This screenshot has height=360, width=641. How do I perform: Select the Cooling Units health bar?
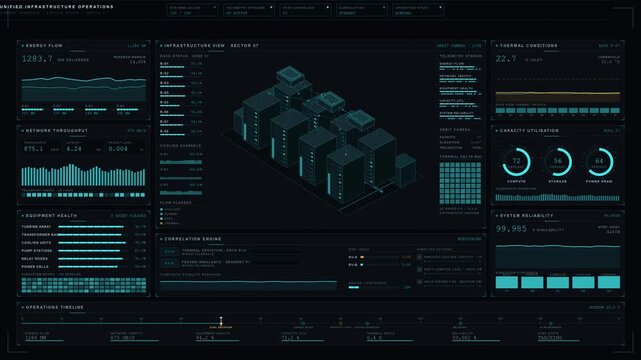click(92, 242)
